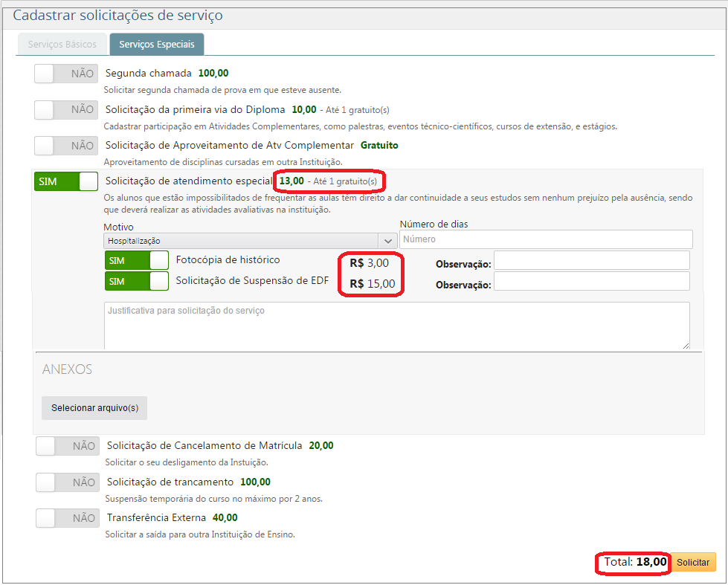Select the Serviços Especiais tab
Image resolution: width=728 pixels, height=585 pixels.
[x=157, y=45]
